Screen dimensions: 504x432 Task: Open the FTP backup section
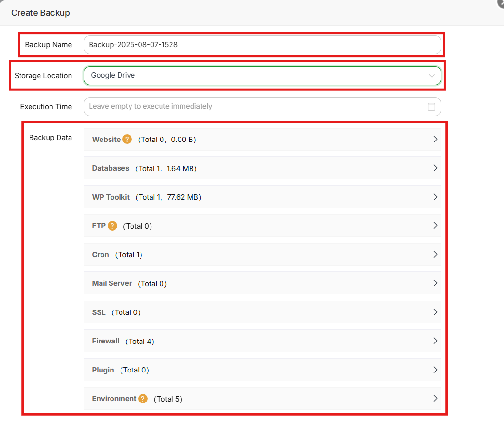tap(262, 226)
